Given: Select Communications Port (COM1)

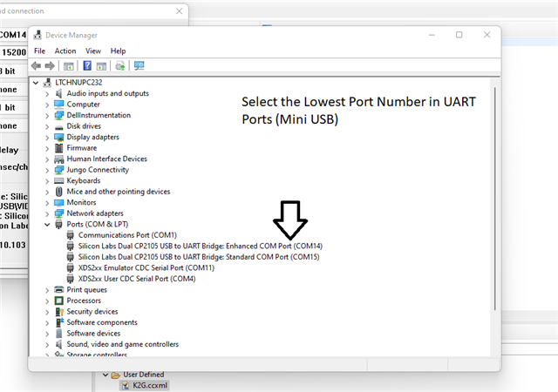Looking at the screenshot, I should point(127,235).
